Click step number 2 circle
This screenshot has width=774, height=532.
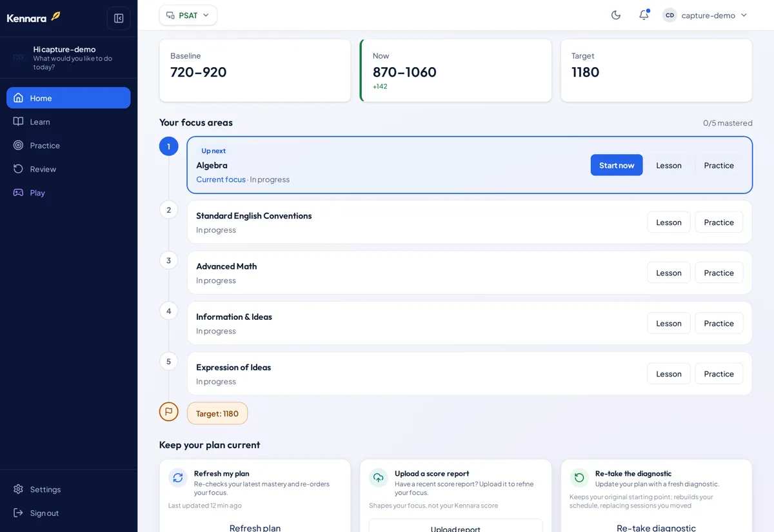(x=169, y=210)
